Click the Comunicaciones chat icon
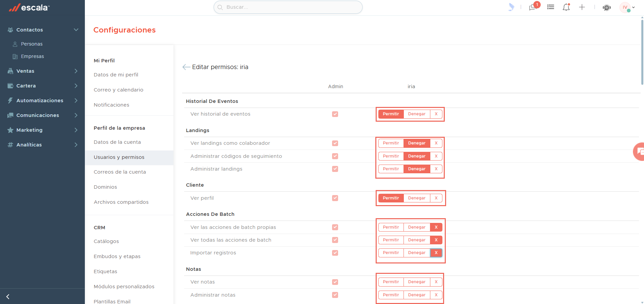Screen dimensions: 644x304 point(10,115)
